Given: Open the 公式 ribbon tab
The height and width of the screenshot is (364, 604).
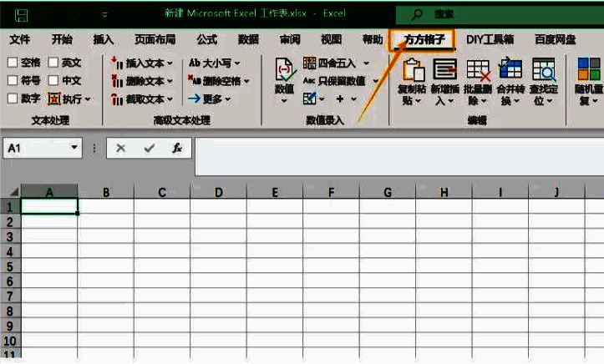Looking at the screenshot, I should click(206, 39).
